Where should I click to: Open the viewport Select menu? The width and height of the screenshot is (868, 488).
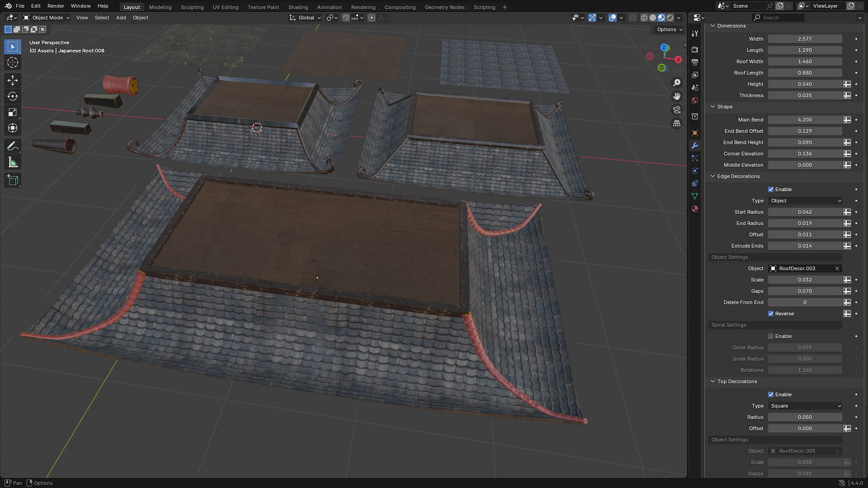102,18
